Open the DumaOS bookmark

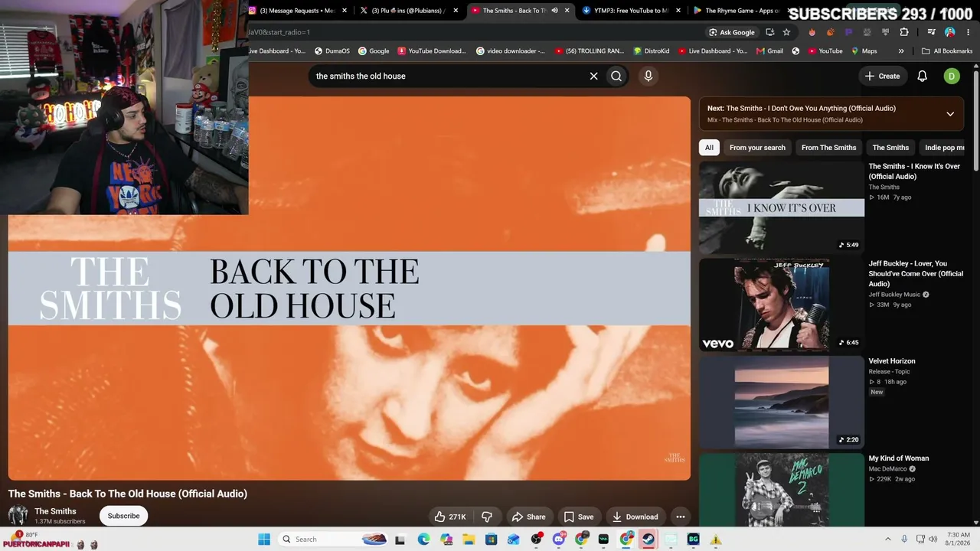click(332, 51)
